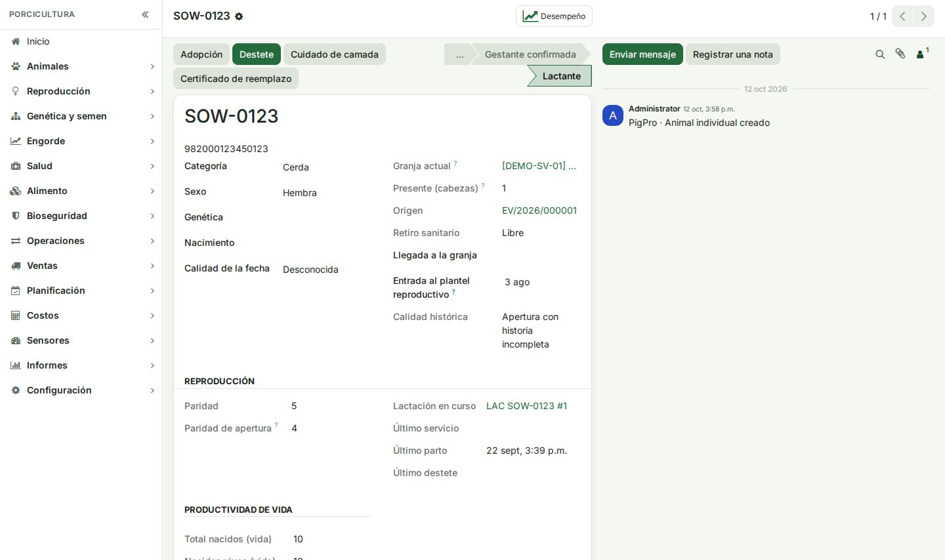Expand the Genética y semen chevron

[x=152, y=116]
